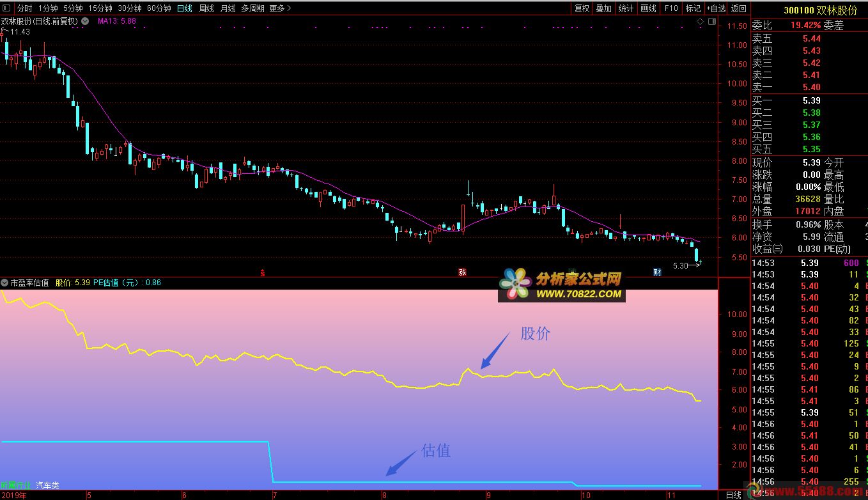Open the 复权 adjustment menu
Screen dimensions: 868x500
point(582,8)
